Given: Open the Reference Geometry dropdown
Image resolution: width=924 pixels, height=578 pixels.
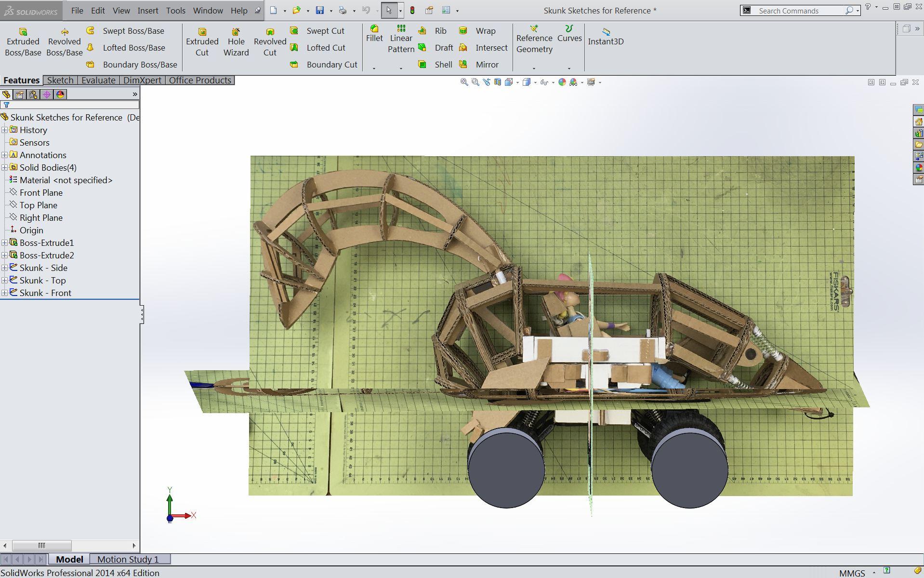Looking at the screenshot, I should click(534, 68).
